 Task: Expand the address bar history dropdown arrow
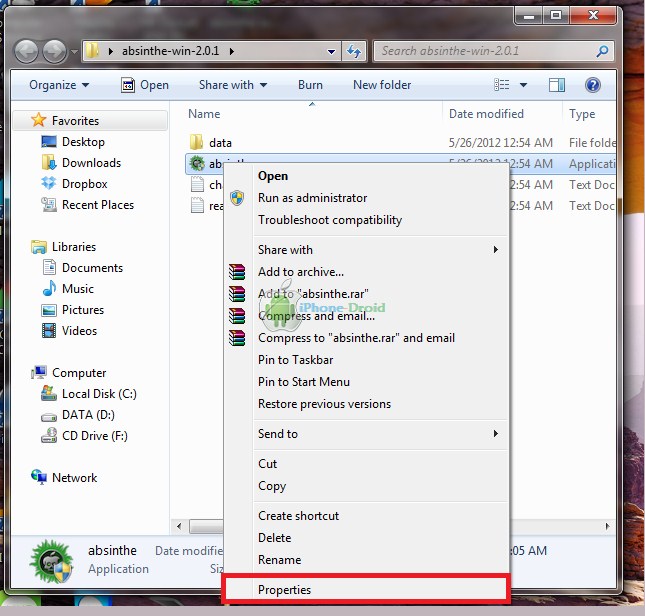[331, 52]
